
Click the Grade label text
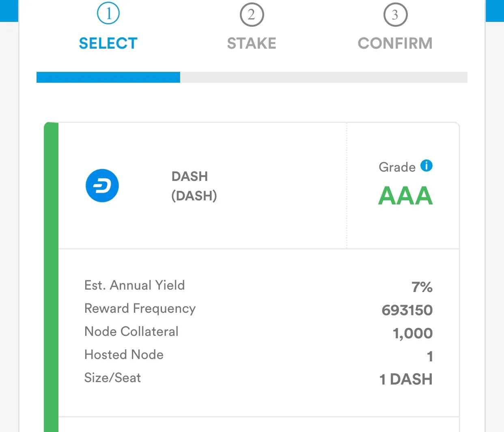click(x=397, y=167)
